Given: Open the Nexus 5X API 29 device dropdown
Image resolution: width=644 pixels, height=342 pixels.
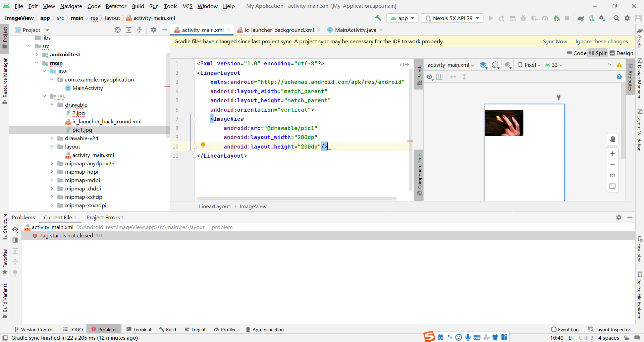Looking at the screenshot, I should pyautogui.click(x=452, y=18).
